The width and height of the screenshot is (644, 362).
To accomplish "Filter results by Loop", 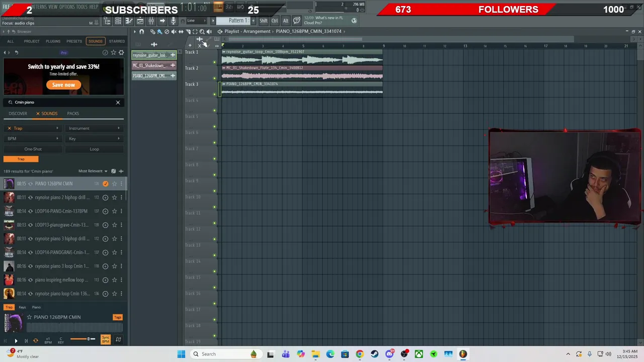I will click(94, 149).
